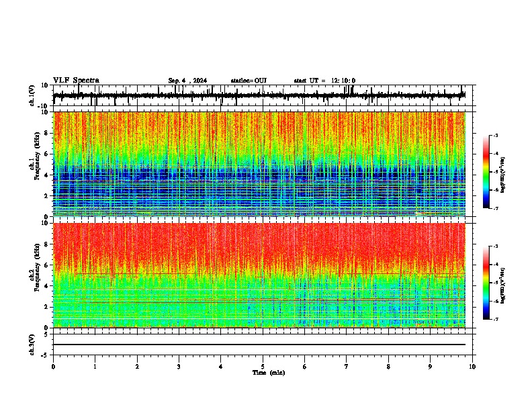Screen dimensions: 532x411
Task: Click the '-3' tick on ch.1 color bar
Action: (x=496, y=135)
